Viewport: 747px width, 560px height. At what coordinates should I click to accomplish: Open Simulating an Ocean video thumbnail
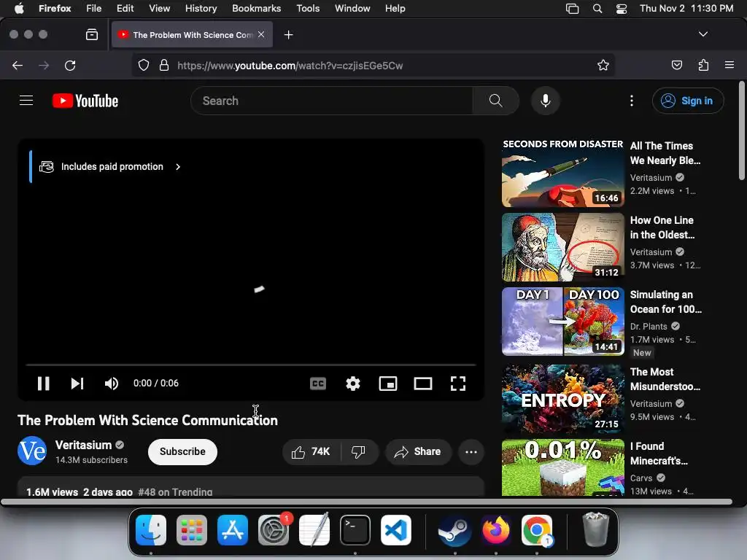[x=562, y=322]
